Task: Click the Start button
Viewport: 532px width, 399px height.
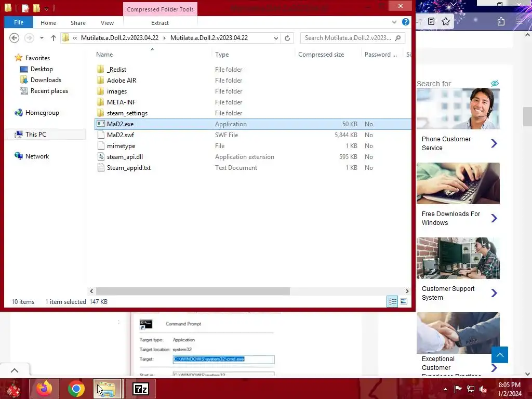Action: click(13, 389)
